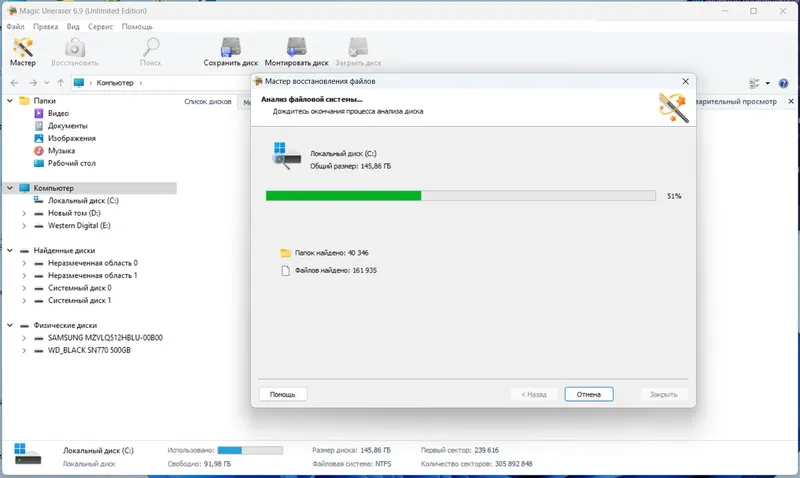Expand Системный диск 0 node

(24, 288)
